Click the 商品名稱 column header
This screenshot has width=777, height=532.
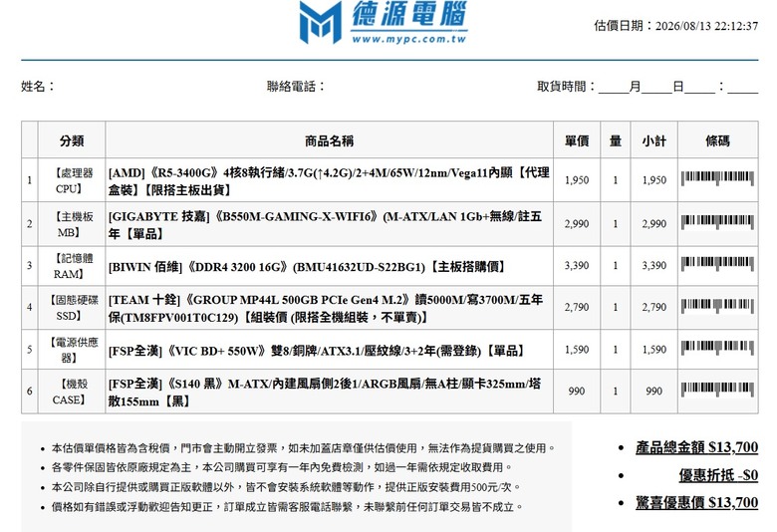[329, 140]
